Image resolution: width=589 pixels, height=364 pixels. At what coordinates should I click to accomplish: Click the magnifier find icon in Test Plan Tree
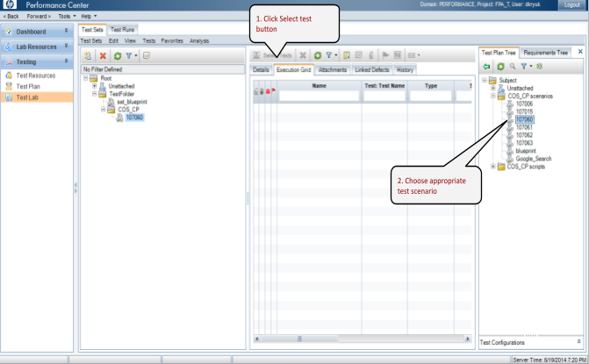pos(513,67)
